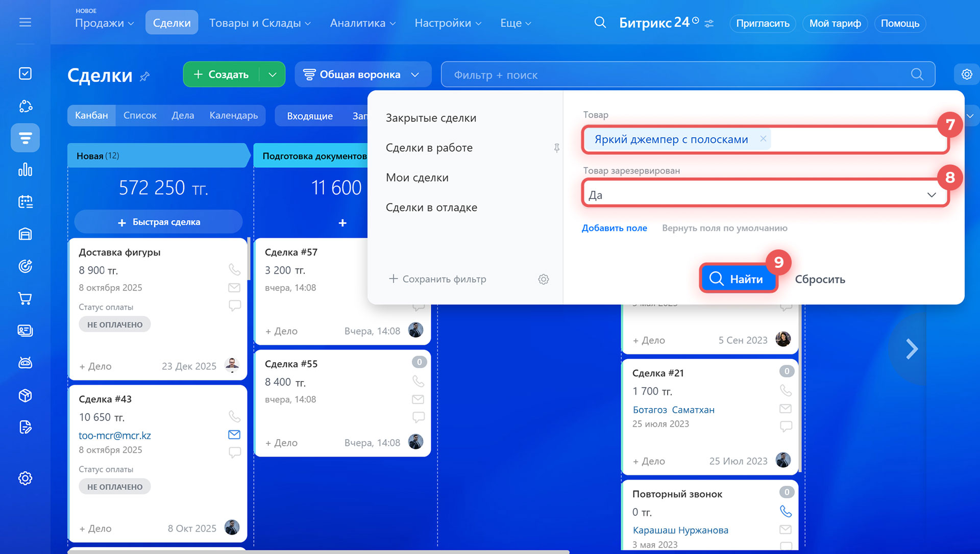Click email icon on Сделка #43 card
980x554 pixels.
click(234, 435)
